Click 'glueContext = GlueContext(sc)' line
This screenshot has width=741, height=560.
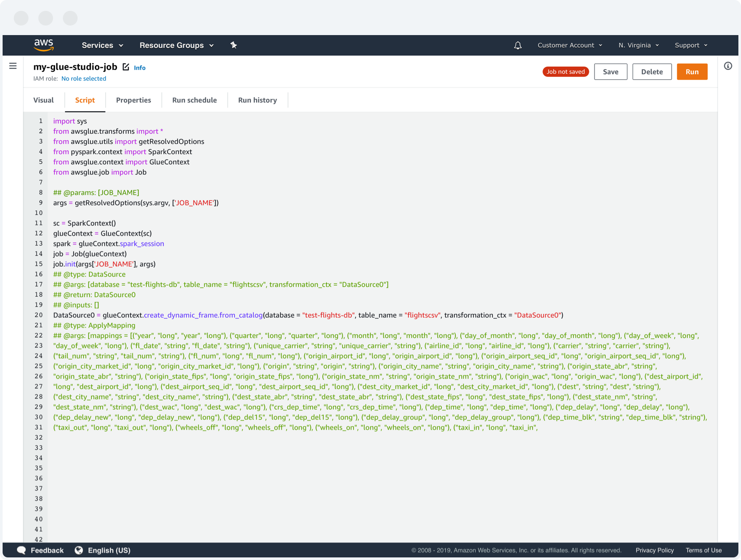102,233
